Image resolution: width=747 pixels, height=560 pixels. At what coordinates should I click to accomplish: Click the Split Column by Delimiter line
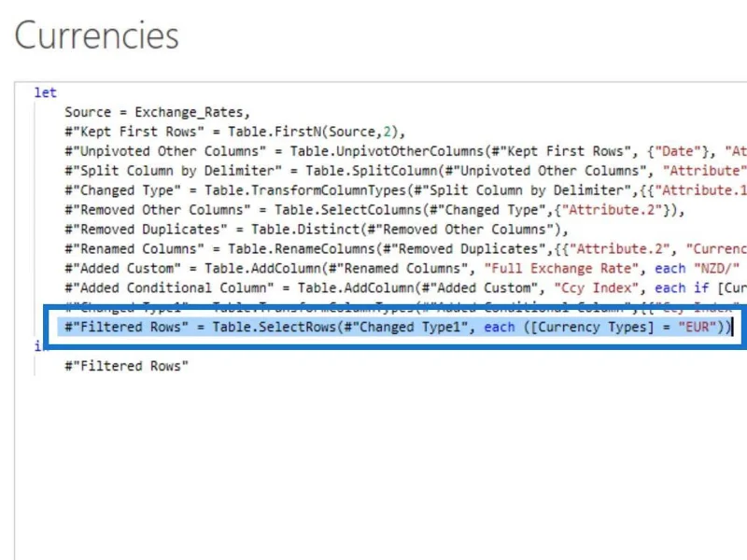coord(405,171)
